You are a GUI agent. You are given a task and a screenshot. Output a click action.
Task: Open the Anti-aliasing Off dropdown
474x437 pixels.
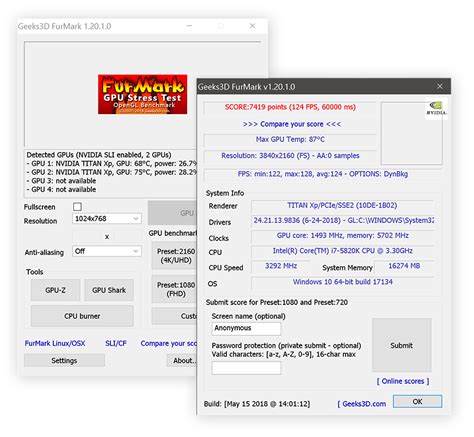pyautogui.click(x=107, y=251)
